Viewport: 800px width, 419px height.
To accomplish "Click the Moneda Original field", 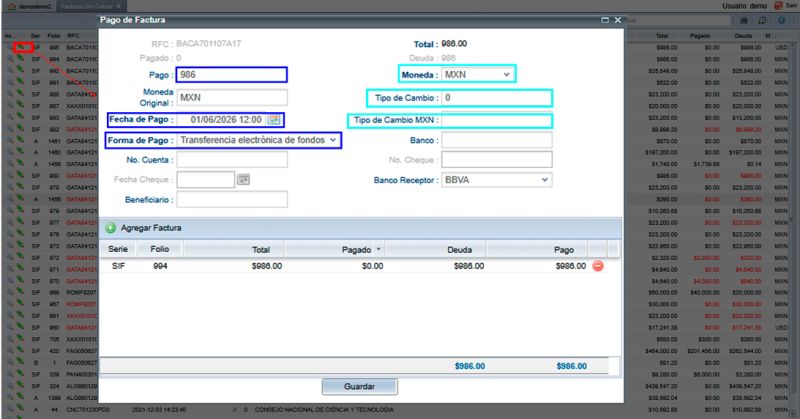I will [232, 97].
